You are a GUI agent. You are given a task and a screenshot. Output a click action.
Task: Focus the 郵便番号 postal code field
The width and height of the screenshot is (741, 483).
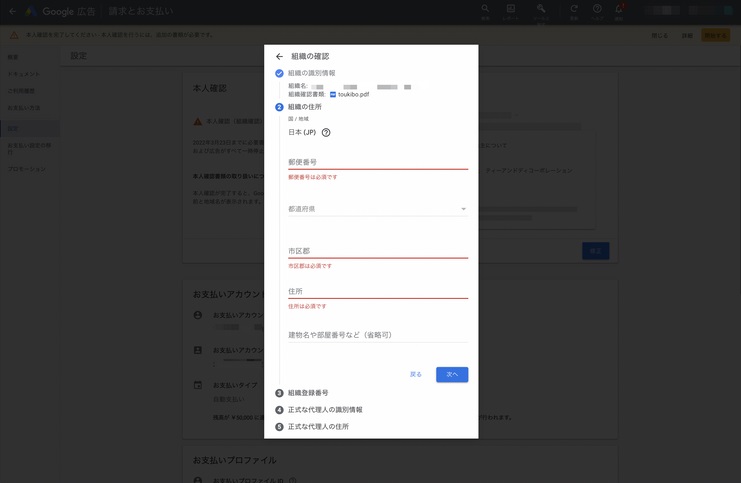pos(377,162)
